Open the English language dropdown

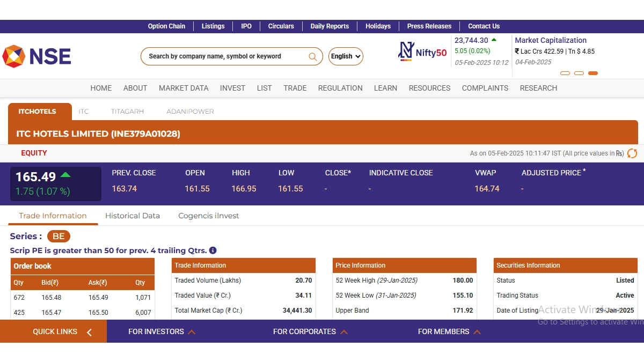coord(346,56)
